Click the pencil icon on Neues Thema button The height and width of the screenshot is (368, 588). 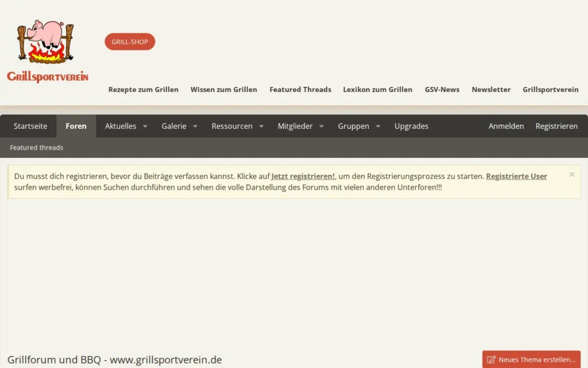492,360
